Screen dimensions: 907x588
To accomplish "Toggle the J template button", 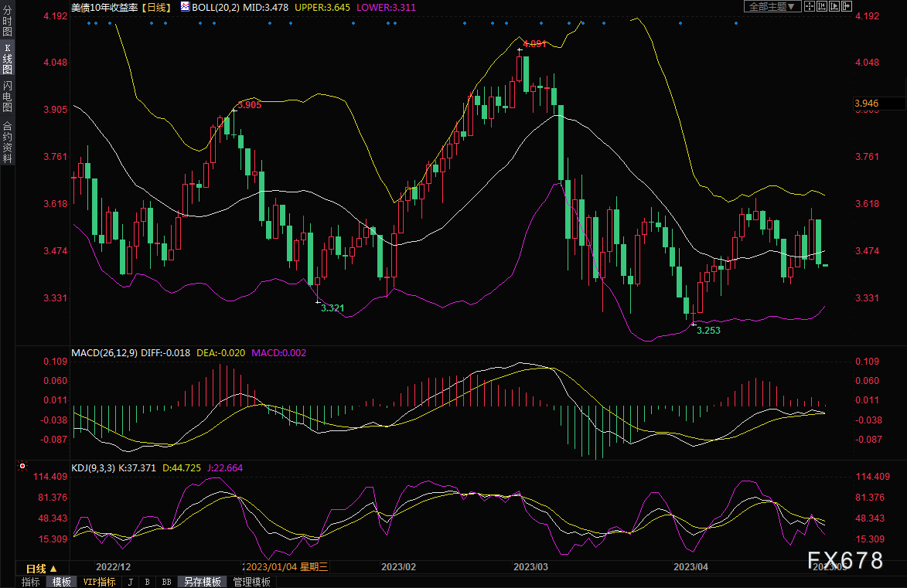I will tap(130, 582).
